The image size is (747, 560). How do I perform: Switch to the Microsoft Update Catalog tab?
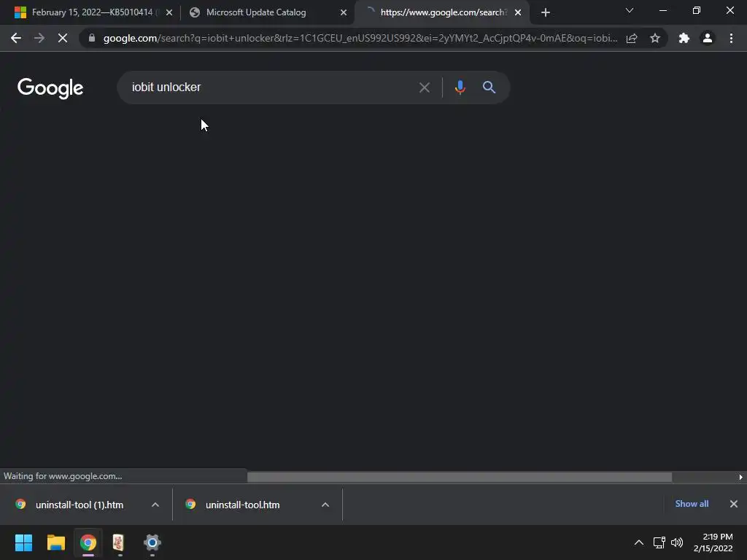coord(256,12)
